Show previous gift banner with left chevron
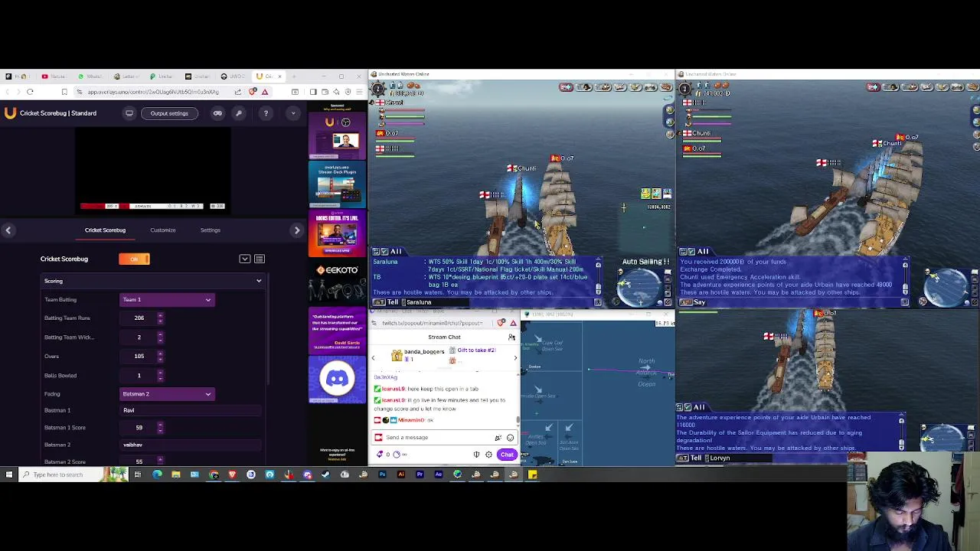 pos(373,357)
